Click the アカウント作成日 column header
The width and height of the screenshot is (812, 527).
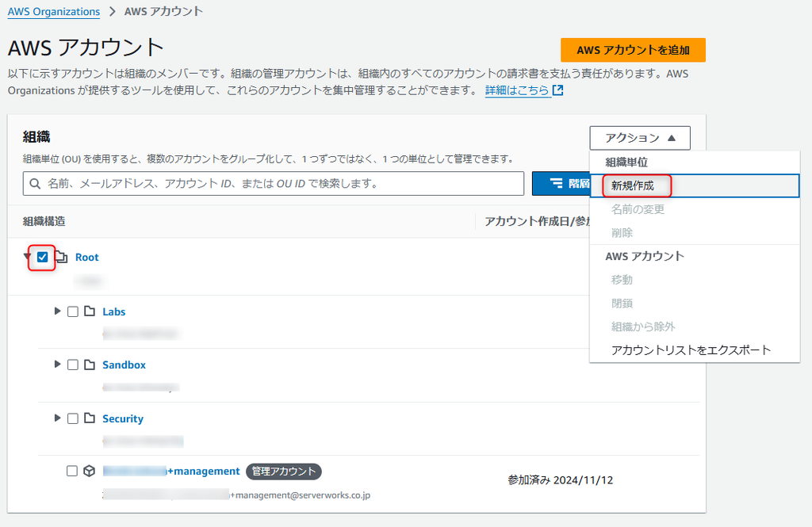point(537,221)
